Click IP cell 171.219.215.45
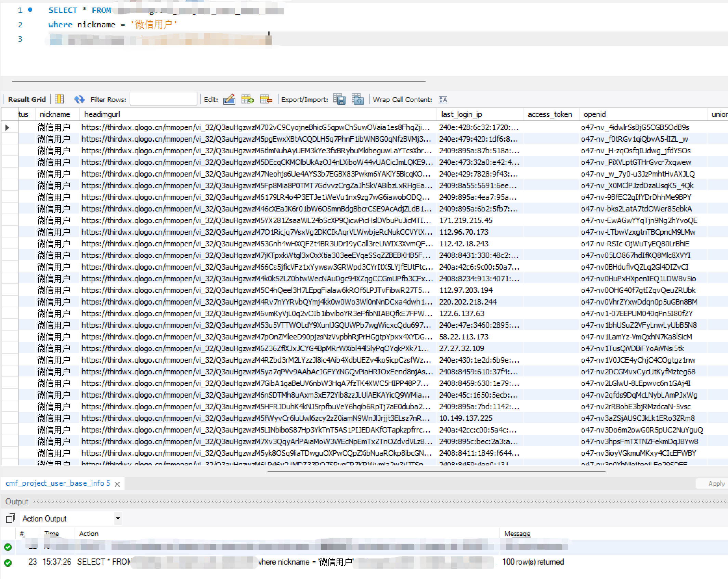This screenshot has height=579, width=728. (466, 221)
